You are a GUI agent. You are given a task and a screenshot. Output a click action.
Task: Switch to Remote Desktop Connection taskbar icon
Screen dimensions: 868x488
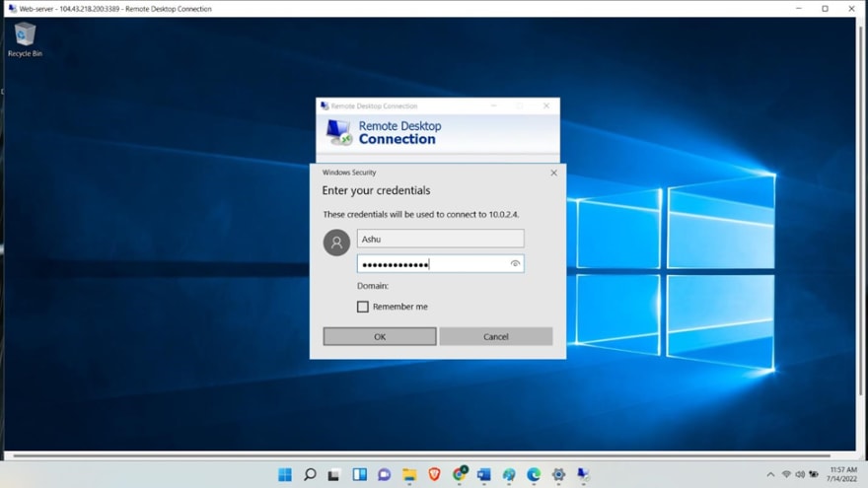point(583,474)
